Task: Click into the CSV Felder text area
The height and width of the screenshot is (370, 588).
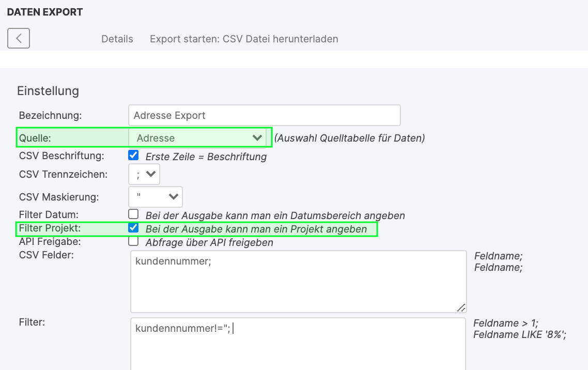Action: coord(298,282)
